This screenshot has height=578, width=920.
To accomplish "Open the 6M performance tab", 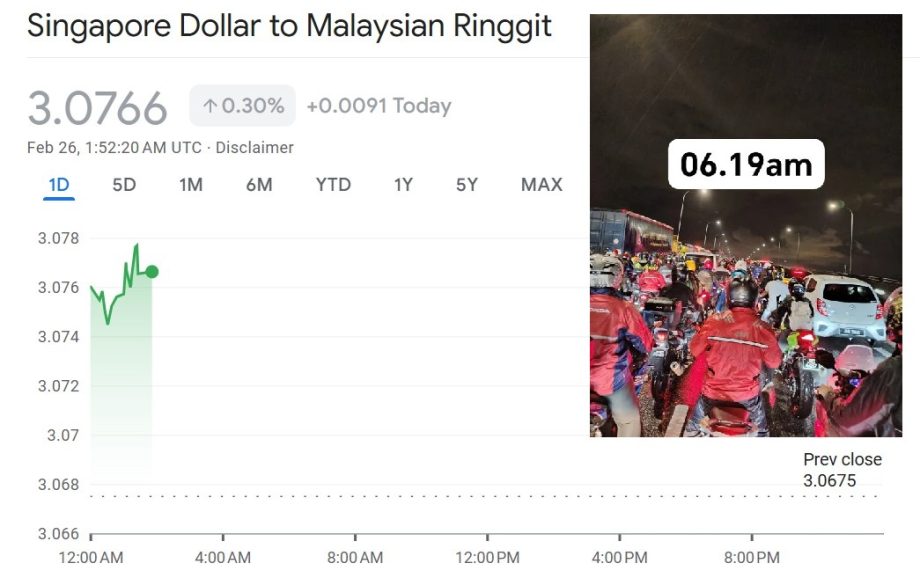I will click(x=260, y=184).
